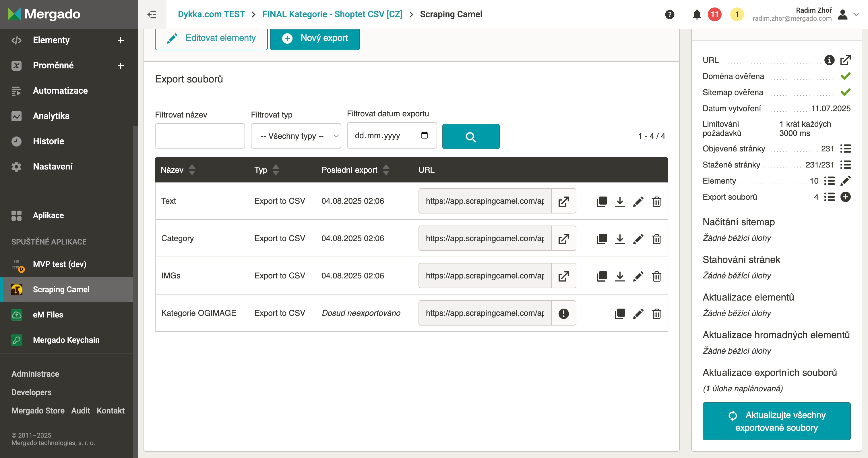This screenshot has width=868, height=458.
Task: Delete the Category export row
Action: (x=656, y=239)
